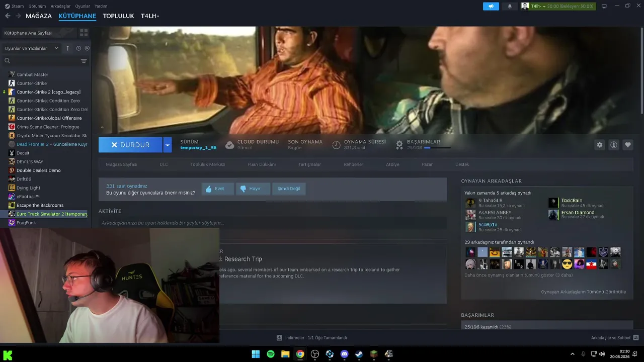
Task: Click the achievements progress bar
Action: 437,148
